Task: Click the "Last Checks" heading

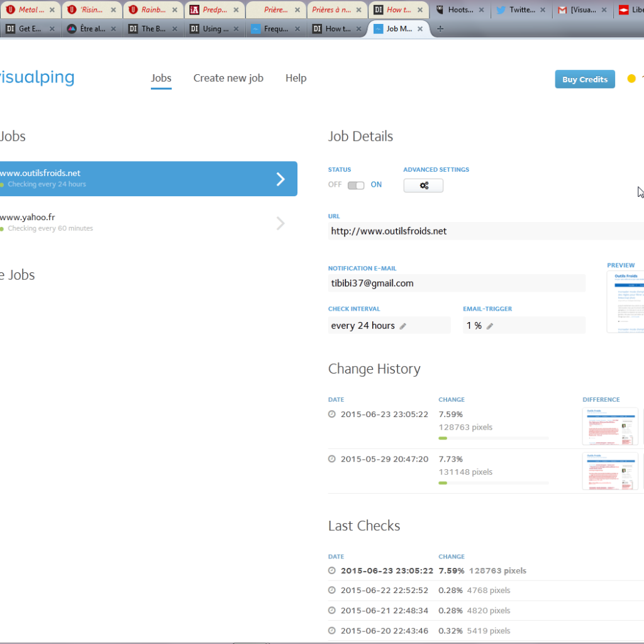Action: [x=364, y=526]
